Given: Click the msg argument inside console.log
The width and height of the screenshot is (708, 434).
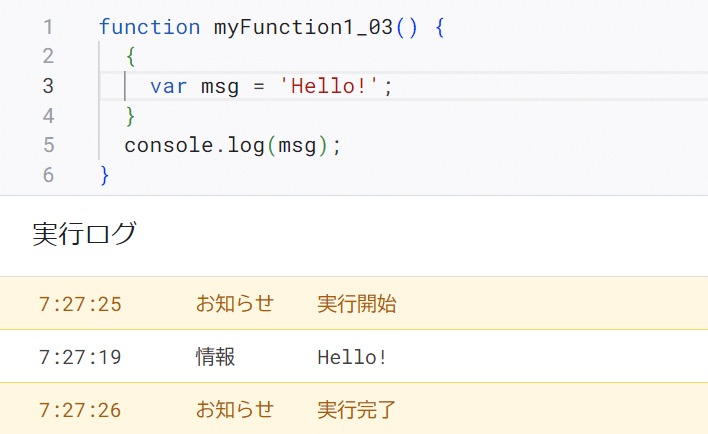Looking at the screenshot, I should [x=297, y=146].
